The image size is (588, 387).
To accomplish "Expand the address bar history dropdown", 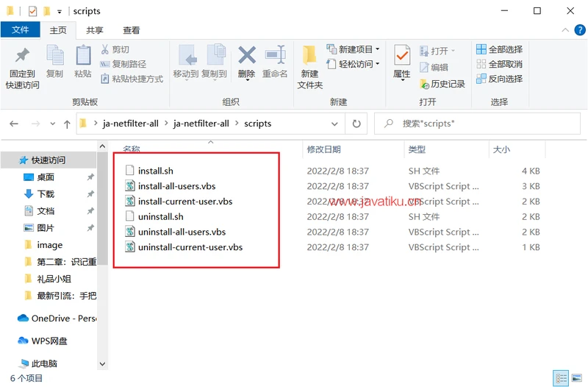I will [335, 124].
